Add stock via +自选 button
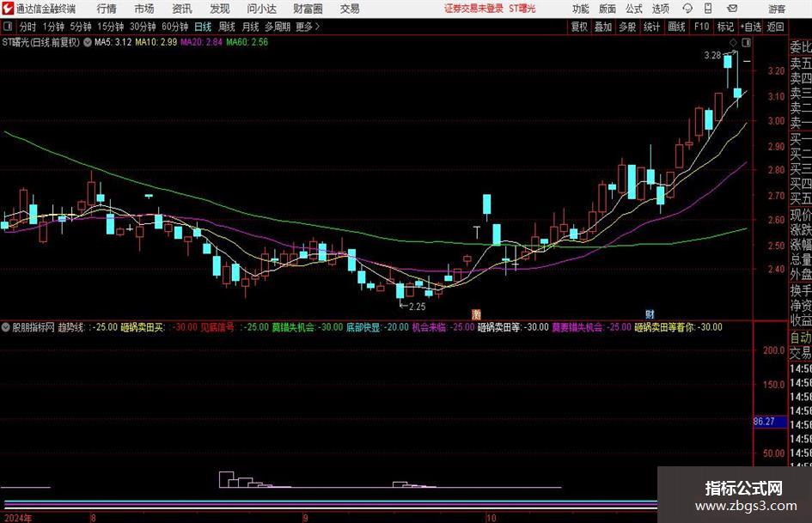Viewport: 812px width, 523px height. pyautogui.click(x=751, y=27)
